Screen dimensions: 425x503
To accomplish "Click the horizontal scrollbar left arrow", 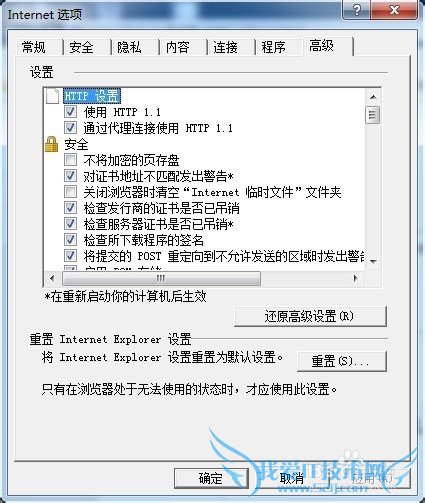I will (x=52, y=278).
